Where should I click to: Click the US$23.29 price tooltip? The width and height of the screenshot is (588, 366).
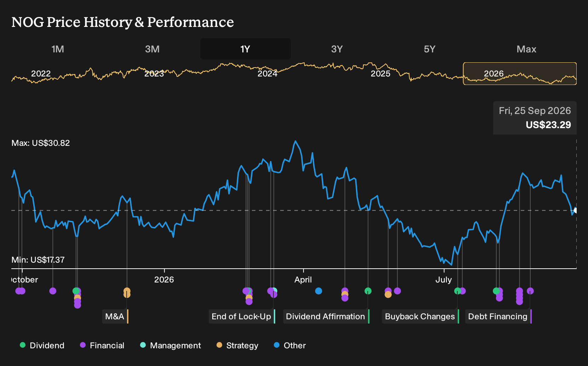point(535,118)
